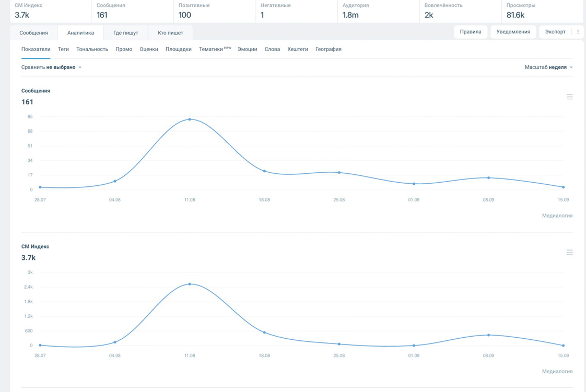Open the Теги subtab
This screenshot has width=586, height=392.
click(x=63, y=49)
